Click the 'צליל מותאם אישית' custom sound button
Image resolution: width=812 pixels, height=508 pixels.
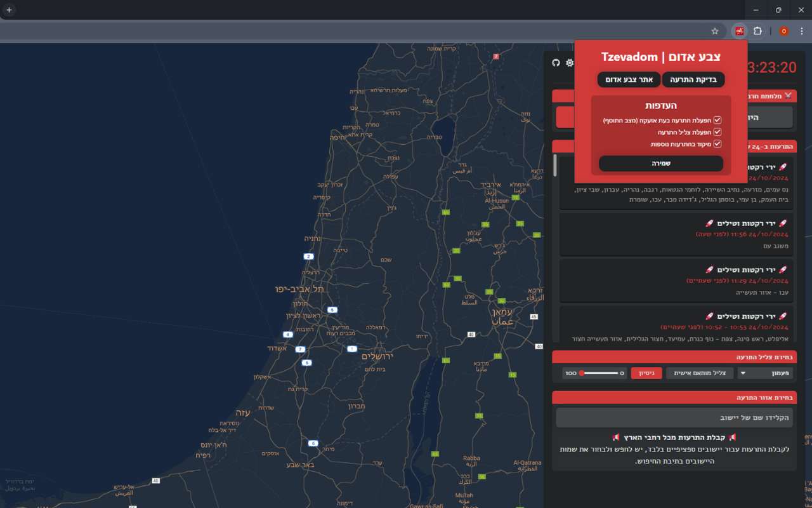[700, 373]
